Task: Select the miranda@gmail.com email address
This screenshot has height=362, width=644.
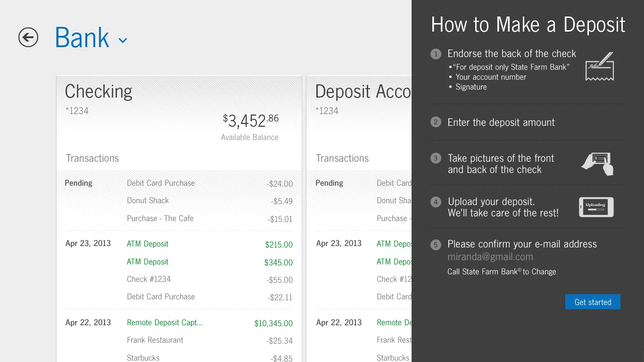Action: [x=490, y=256]
